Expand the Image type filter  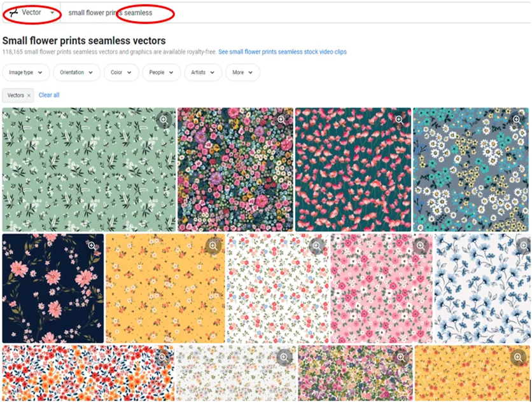[26, 72]
